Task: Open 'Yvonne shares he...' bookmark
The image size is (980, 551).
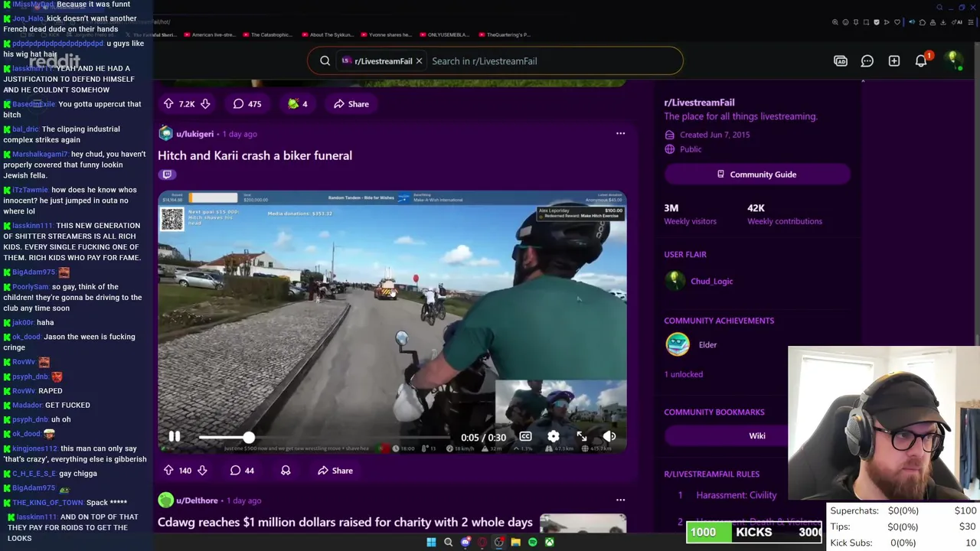Action: (386, 34)
